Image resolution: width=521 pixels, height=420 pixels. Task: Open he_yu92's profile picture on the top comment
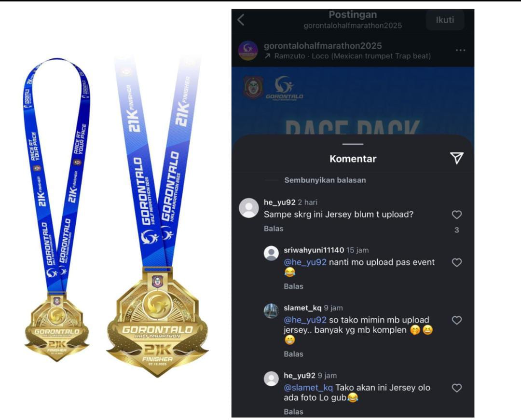[248, 208]
